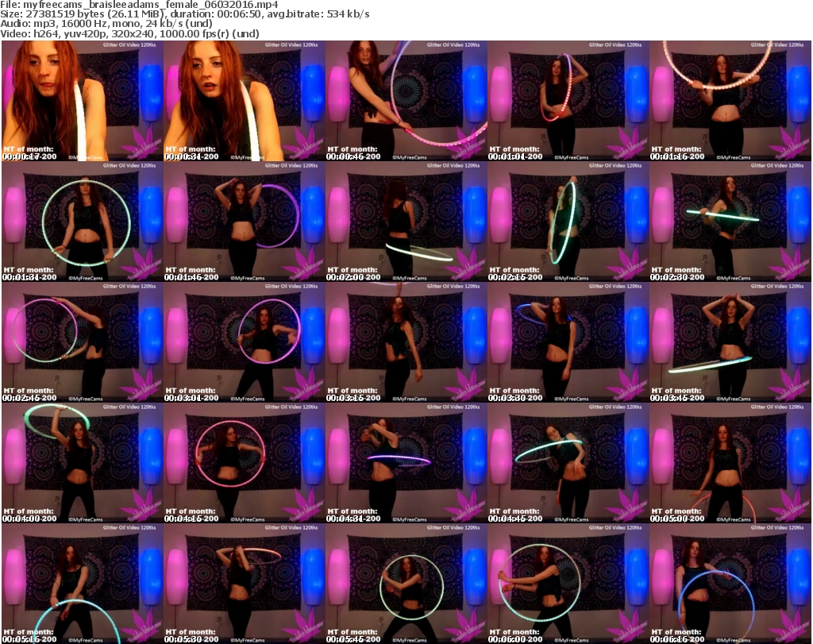Select the frame stamped 00:01:46-200
Image resolution: width=813 pixels, height=644 pixels.
(245, 222)
